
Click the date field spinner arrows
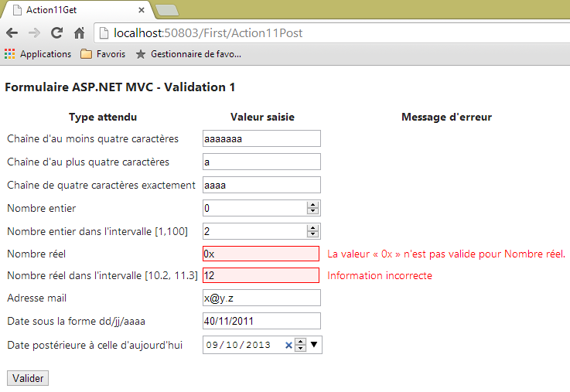coord(301,345)
